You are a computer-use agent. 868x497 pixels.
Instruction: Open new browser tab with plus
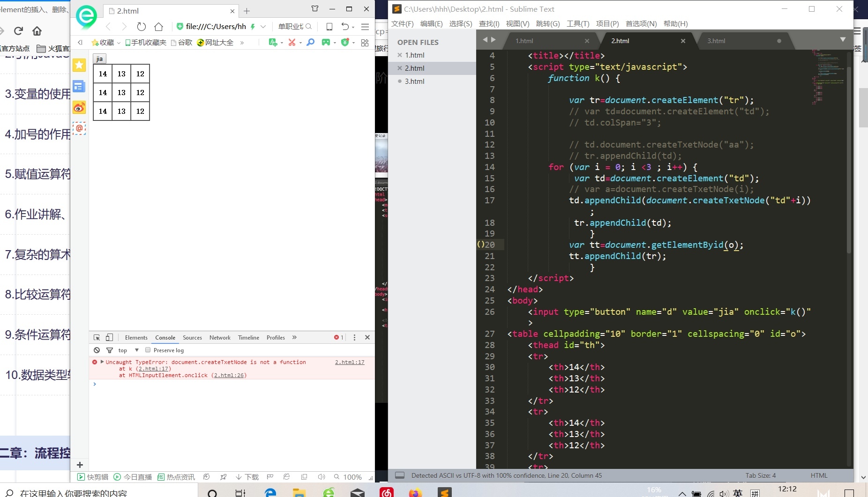pos(247,11)
